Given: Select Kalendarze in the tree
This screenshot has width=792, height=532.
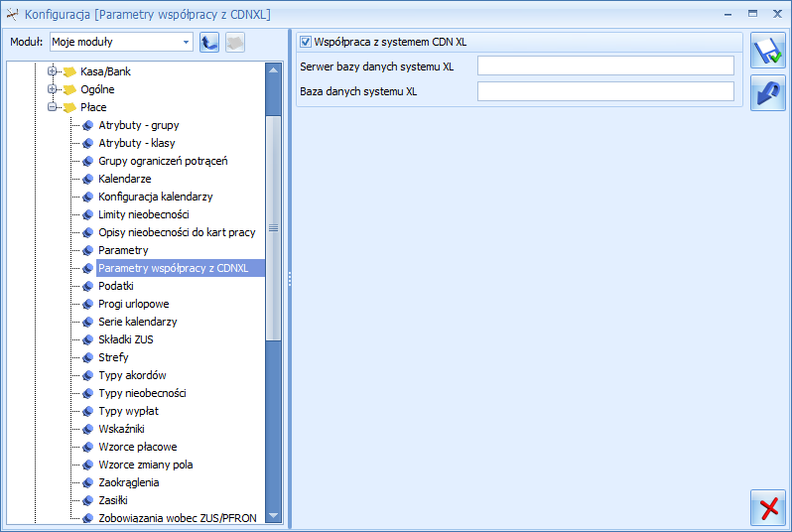Looking at the screenshot, I should pyautogui.click(x=125, y=179).
